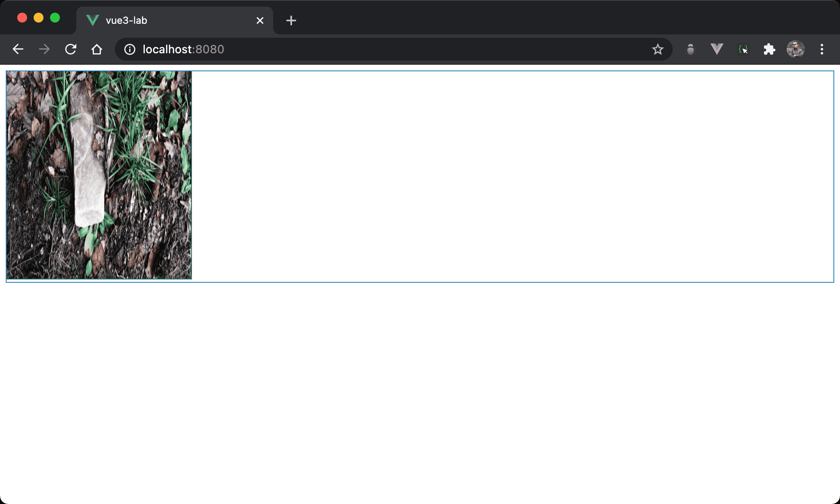Go to the browser home page
Image resolution: width=840 pixels, height=504 pixels.
97,50
